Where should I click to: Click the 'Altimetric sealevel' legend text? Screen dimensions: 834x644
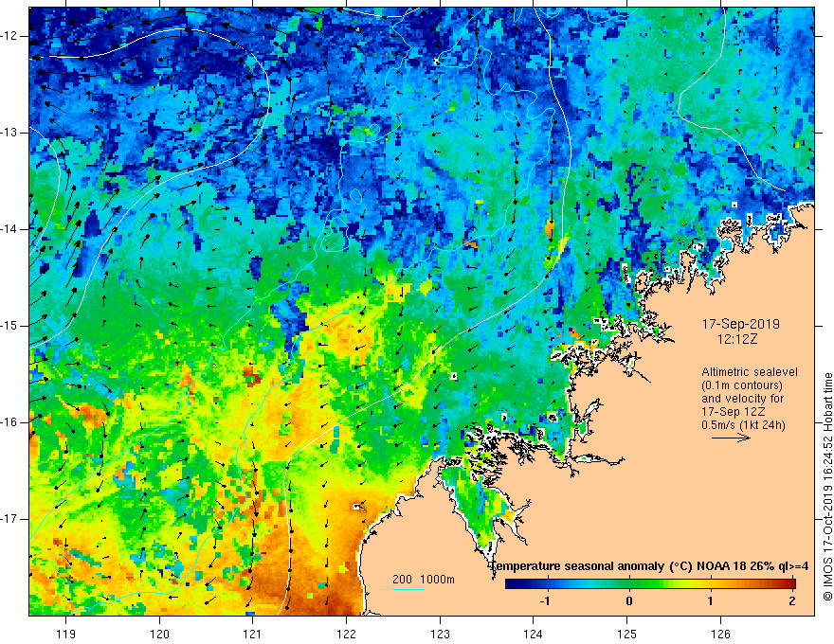point(750,372)
